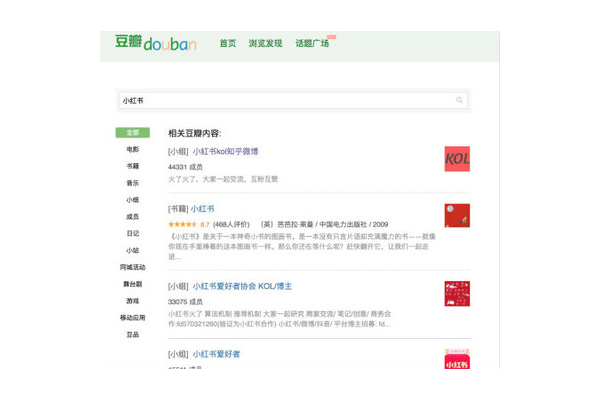Filter results by 书籍

coord(132,166)
